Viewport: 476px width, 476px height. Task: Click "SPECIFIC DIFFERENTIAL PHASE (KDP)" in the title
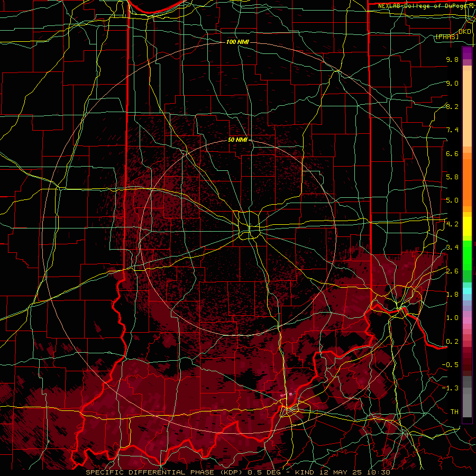point(164,472)
